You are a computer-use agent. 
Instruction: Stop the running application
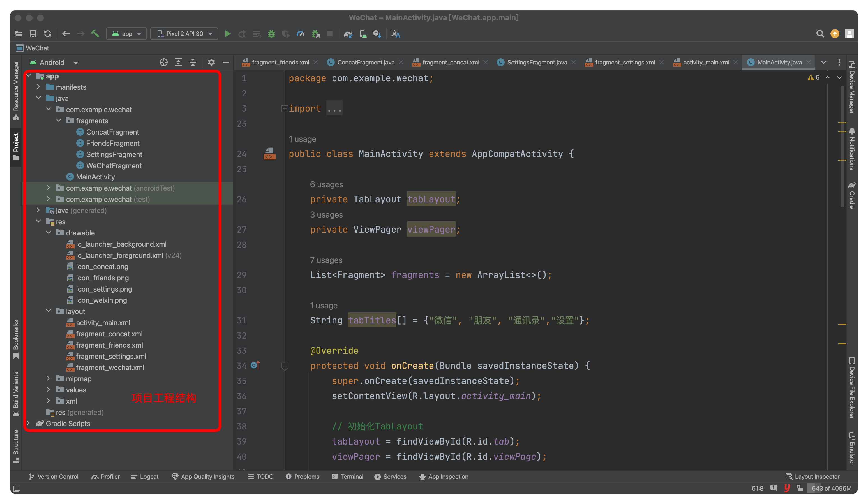pyautogui.click(x=329, y=33)
